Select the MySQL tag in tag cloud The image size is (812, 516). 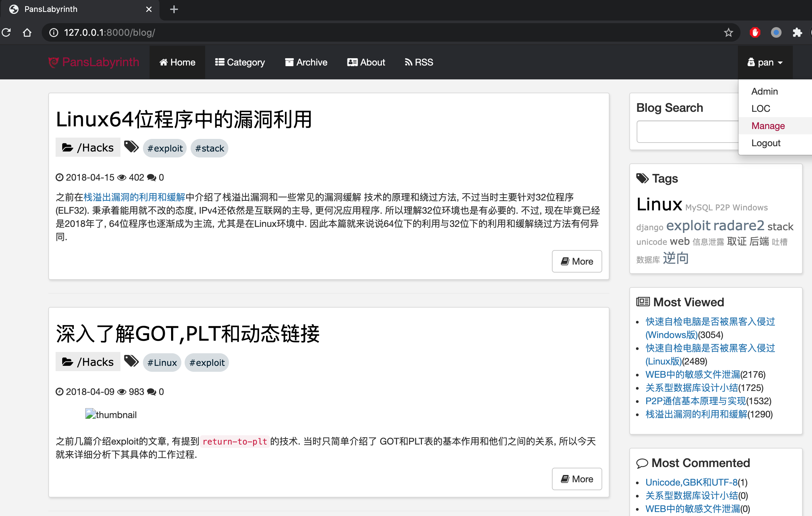[x=699, y=207]
